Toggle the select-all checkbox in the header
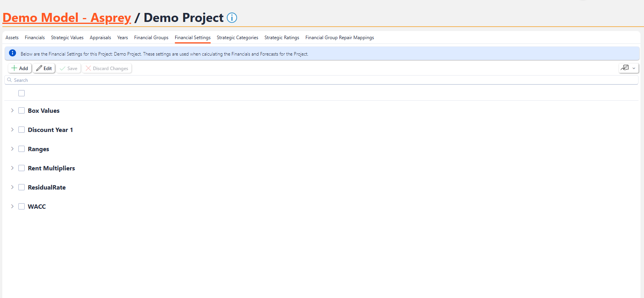644x298 pixels. pos(22,93)
